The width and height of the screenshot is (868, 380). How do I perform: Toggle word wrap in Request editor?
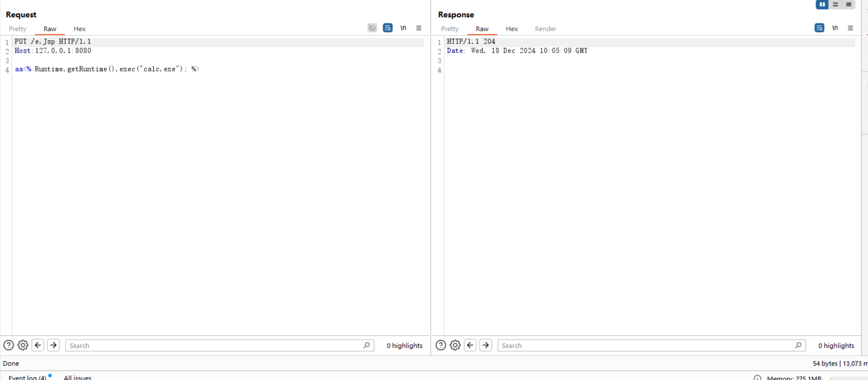(x=388, y=28)
